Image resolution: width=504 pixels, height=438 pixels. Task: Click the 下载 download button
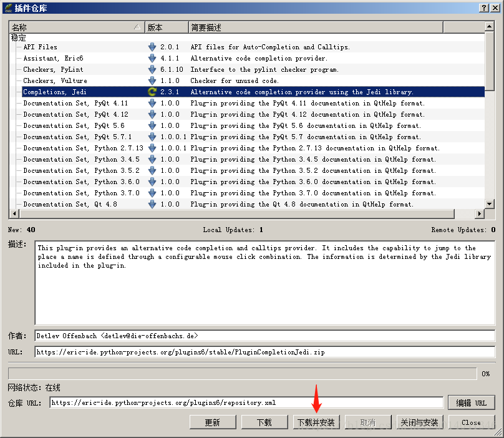(x=264, y=422)
